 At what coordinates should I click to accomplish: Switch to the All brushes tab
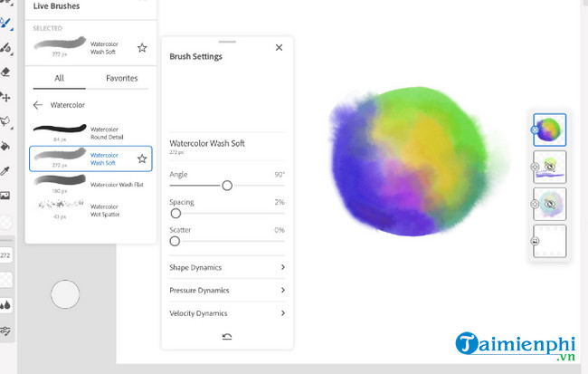[59, 79]
